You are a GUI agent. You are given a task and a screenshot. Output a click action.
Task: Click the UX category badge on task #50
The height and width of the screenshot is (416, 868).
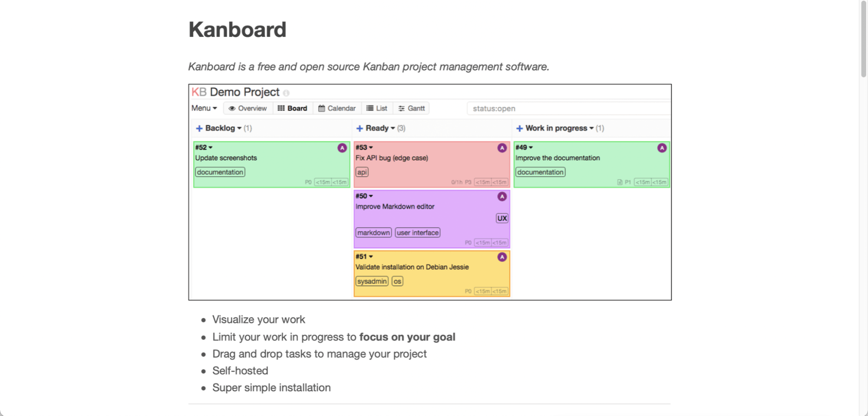[502, 218]
